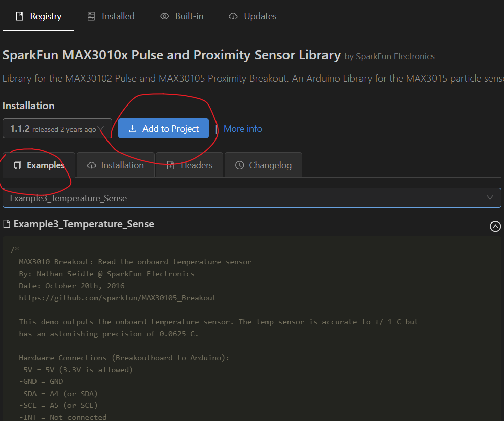Screen dimensions: 504x421
Task: Expand the Example3_Temperature_Sense example selector
Action: coord(251,198)
